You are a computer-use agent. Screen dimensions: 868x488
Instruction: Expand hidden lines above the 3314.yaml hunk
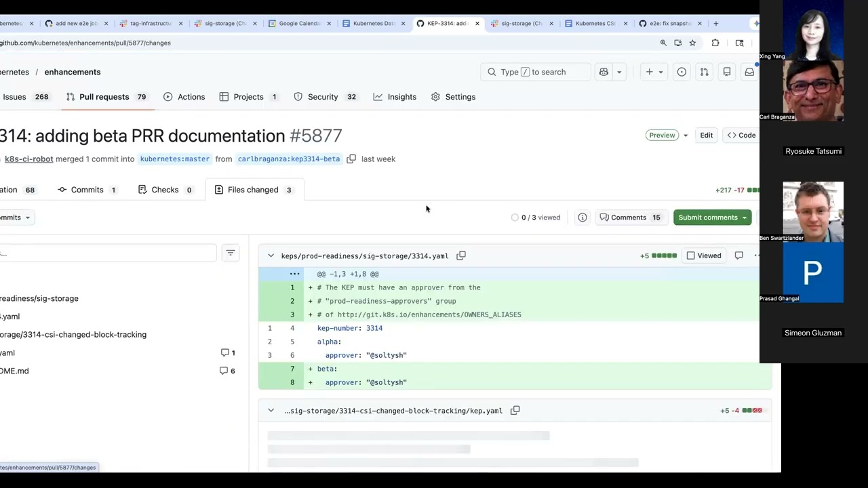(294, 274)
